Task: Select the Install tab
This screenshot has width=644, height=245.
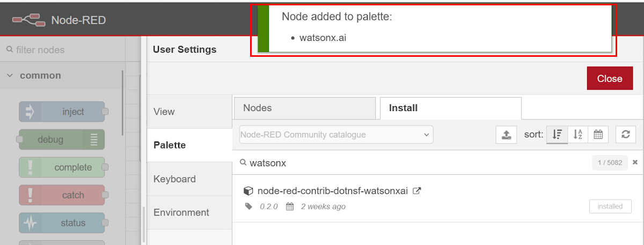Action: coord(451,108)
